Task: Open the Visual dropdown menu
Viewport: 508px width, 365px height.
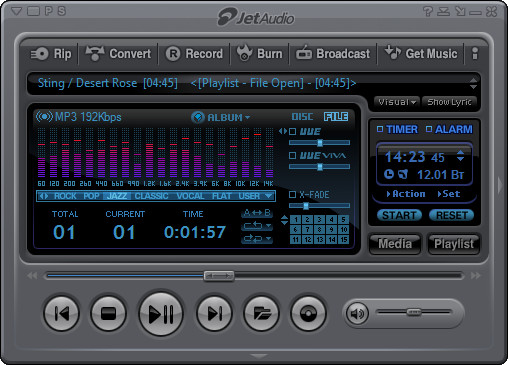Action: click(x=396, y=102)
